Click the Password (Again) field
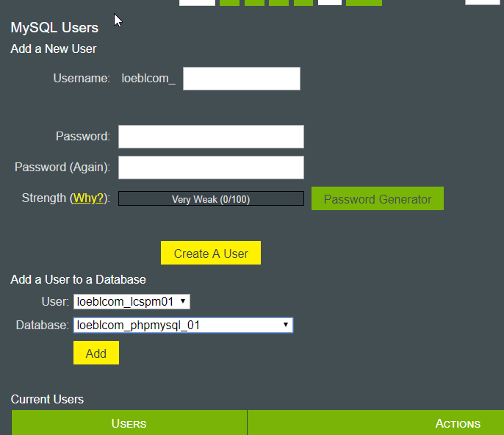 [211, 168]
